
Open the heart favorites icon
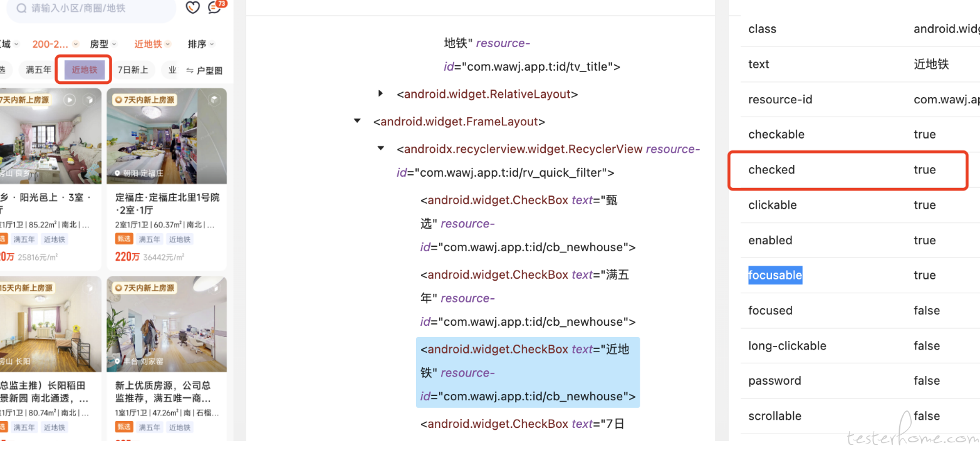click(x=193, y=8)
